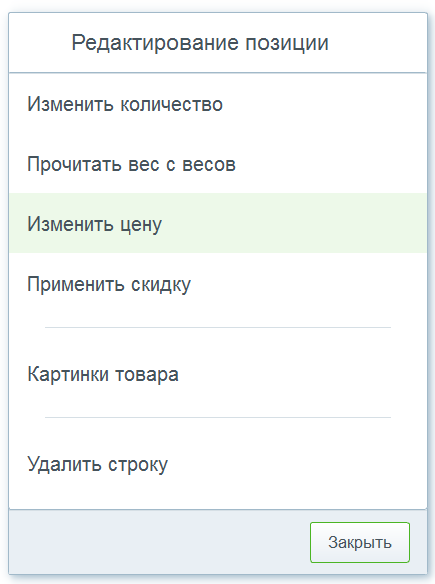Viewport: 435px width, 584px height.
Task: Delete the line with Удалить строку
Action: coord(218,464)
